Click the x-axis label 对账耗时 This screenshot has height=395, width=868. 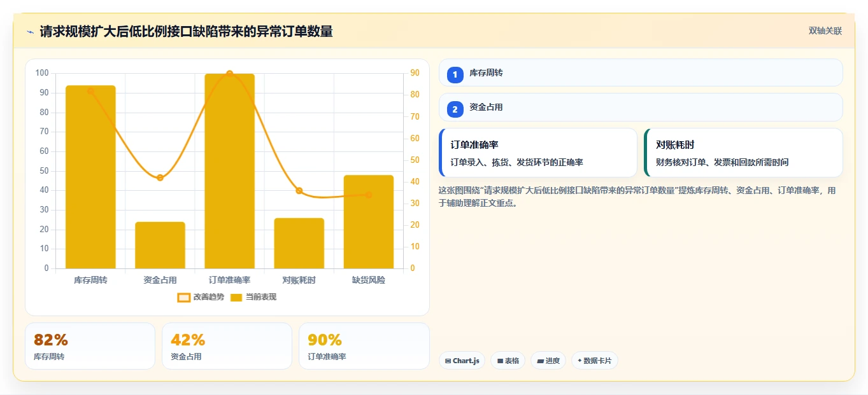299,280
